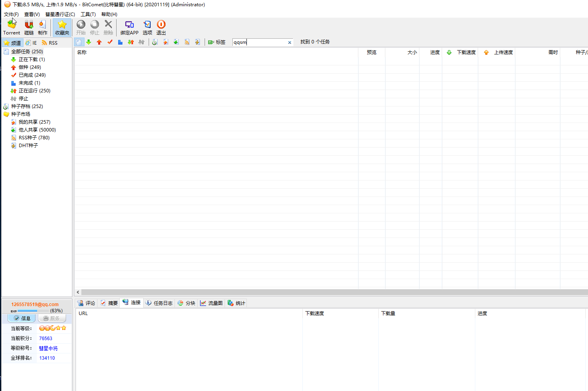
Task: Click red checkmark completed filter icon
Action: pyautogui.click(x=110, y=42)
